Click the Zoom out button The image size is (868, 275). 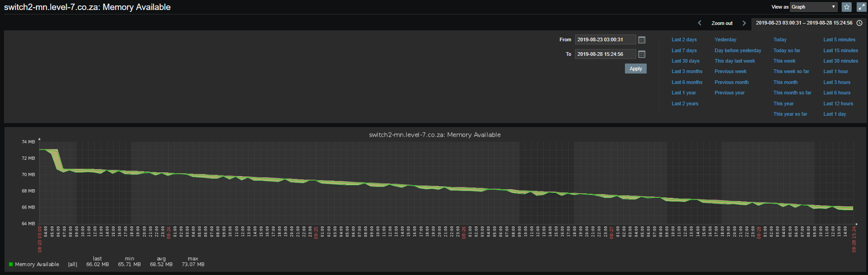point(722,23)
